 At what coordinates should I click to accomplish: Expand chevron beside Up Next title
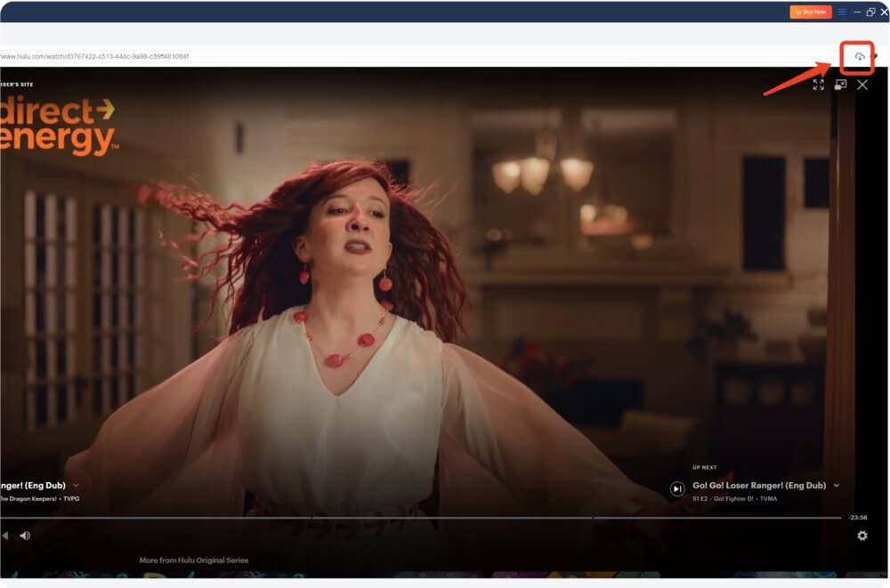(836, 486)
